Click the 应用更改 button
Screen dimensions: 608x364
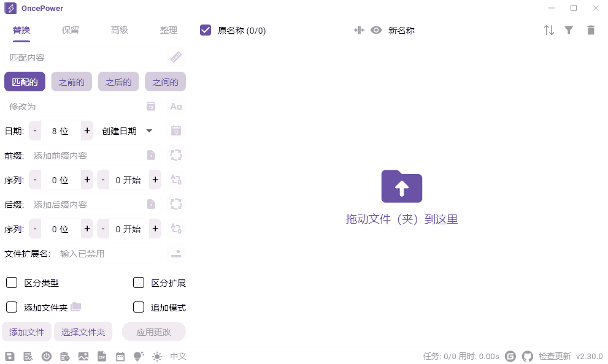tap(154, 332)
